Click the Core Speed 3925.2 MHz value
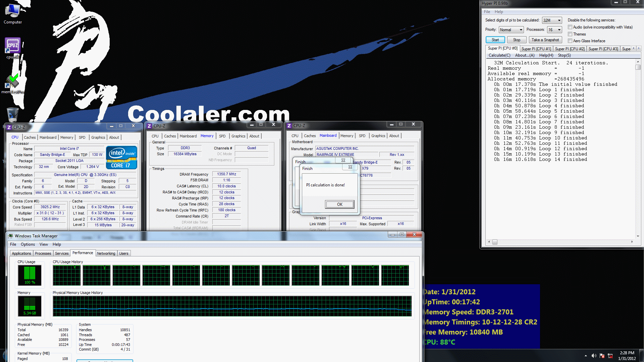 (x=50, y=207)
